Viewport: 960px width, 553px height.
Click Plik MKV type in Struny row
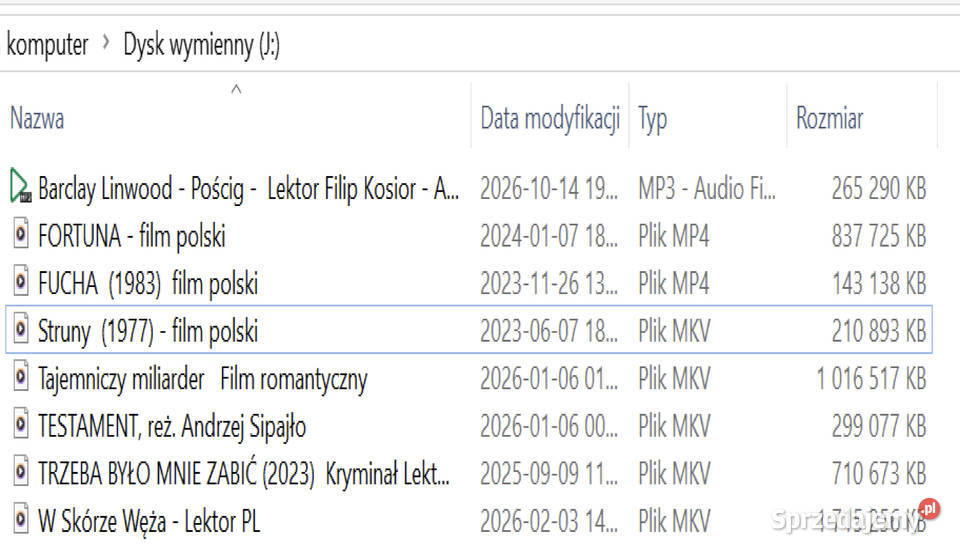(x=674, y=331)
